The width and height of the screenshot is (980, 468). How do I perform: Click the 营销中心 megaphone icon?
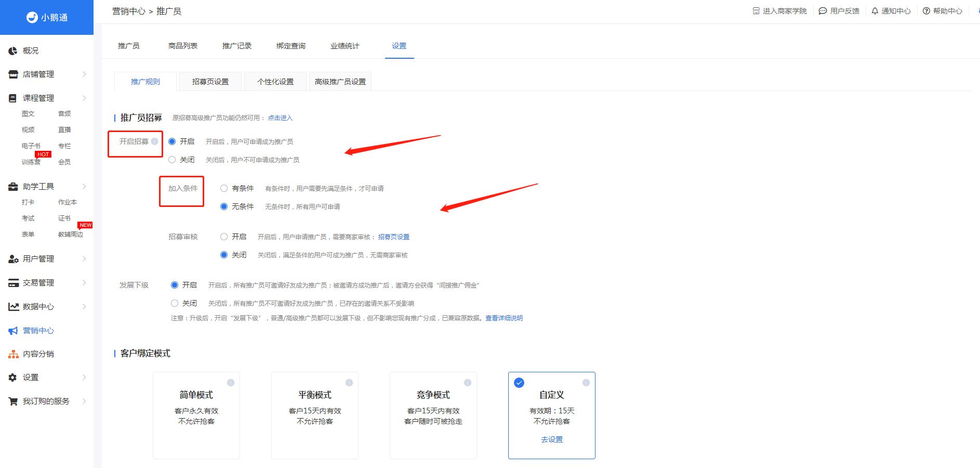[x=13, y=331]
